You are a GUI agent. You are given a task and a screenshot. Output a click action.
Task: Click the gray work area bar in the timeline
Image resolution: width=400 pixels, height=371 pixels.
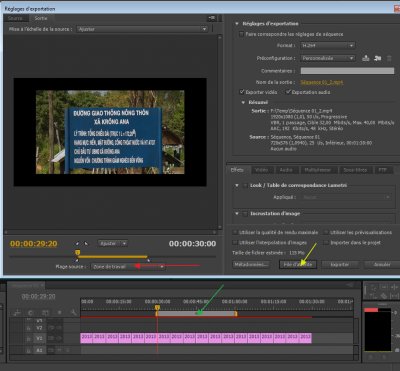[196, 314]
